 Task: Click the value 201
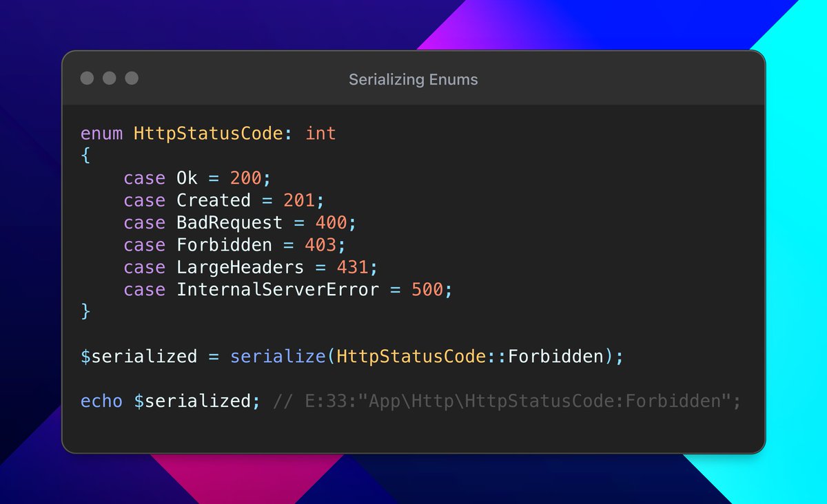click(x=299, y=200)
